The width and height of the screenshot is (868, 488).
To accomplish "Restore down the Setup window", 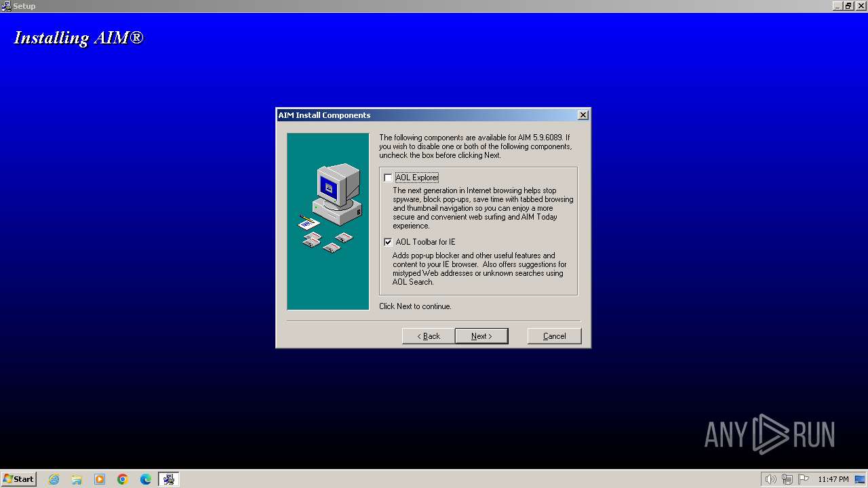I will pos(848,6).
